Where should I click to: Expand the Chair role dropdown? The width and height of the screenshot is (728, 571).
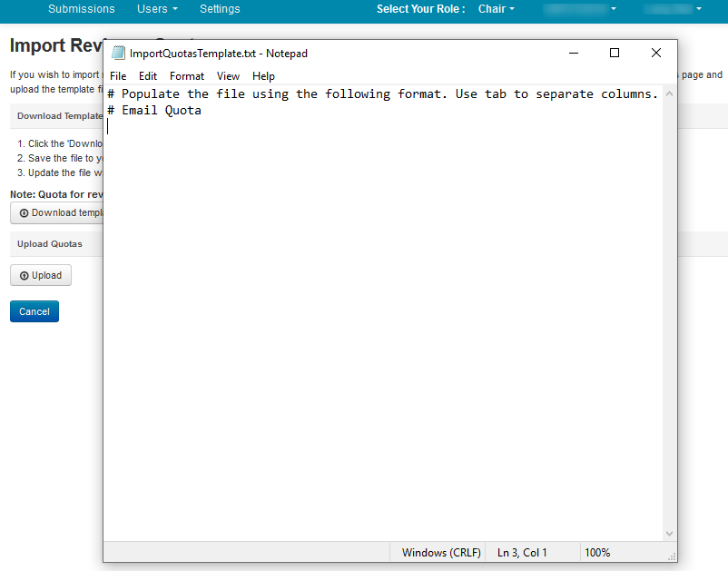point(496,9)
